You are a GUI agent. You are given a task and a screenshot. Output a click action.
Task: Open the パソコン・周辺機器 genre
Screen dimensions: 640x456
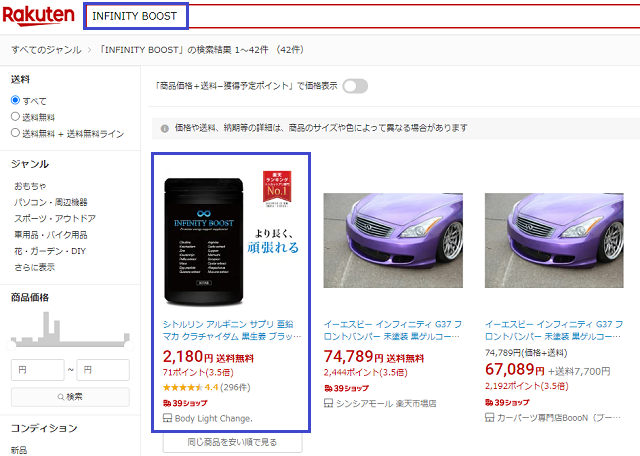tap(51, 202)
